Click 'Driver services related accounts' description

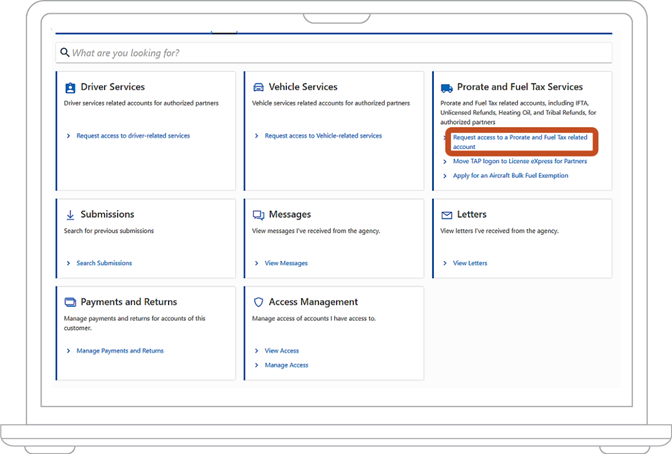click(x=141, y=103)
